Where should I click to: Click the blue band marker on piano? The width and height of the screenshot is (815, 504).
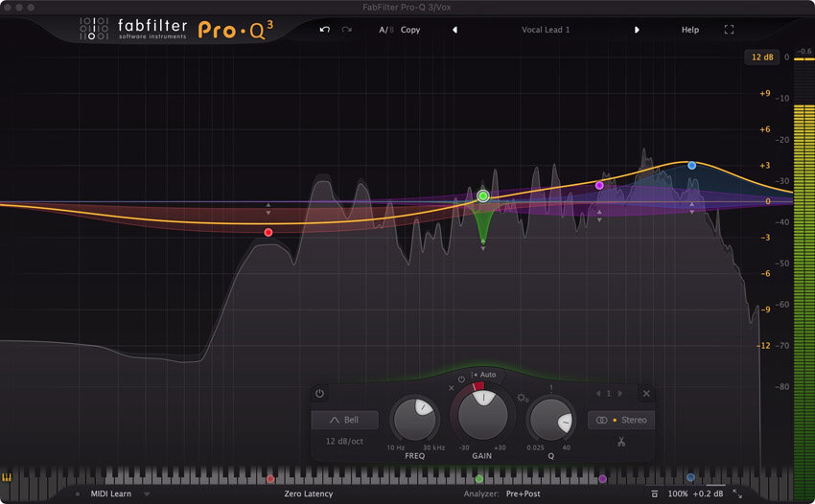[x=690, y=477]
